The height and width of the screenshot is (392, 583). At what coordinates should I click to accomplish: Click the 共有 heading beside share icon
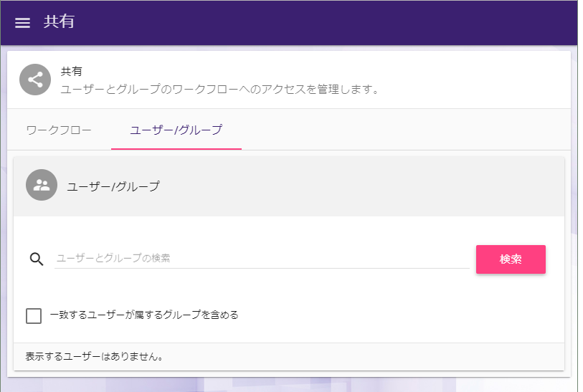[72, 72]
